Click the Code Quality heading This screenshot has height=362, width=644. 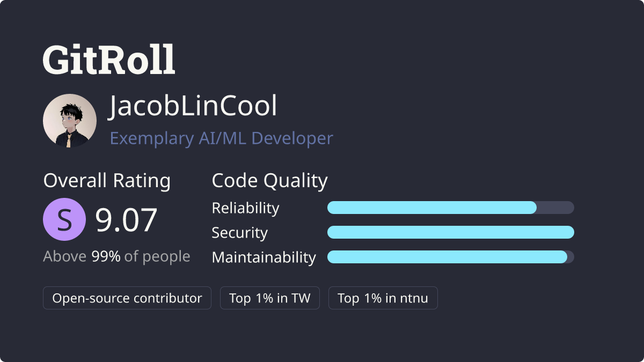(270, 181)
